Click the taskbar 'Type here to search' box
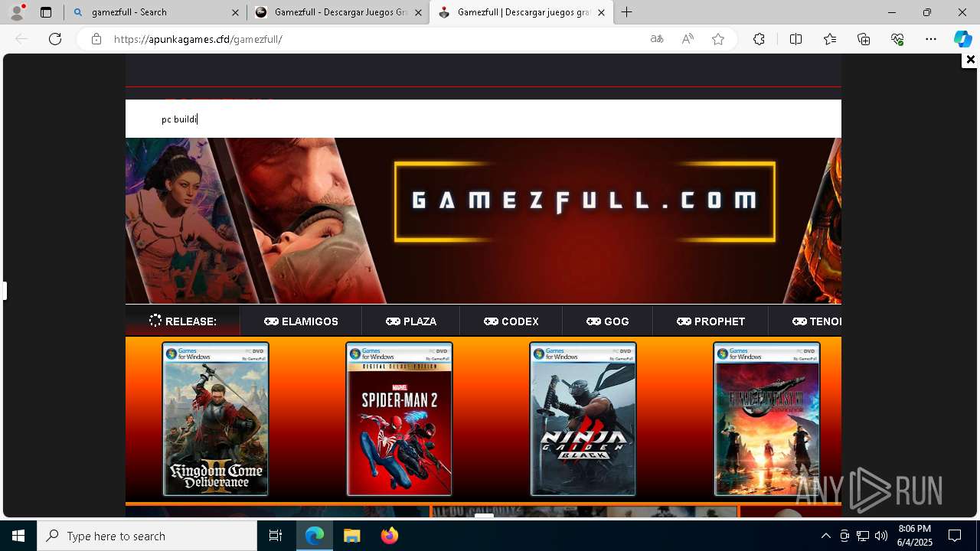980x551 pixels. (x=147, y=536)
